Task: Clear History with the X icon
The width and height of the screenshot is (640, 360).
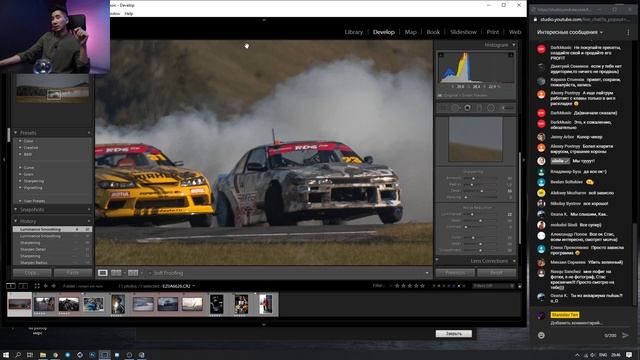Action: tap(89, 221)
